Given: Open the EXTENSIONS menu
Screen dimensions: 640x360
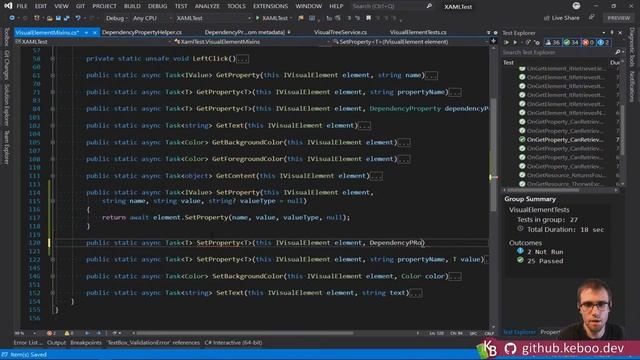Looking at the screenshot, I should click(x=270, y=6).
